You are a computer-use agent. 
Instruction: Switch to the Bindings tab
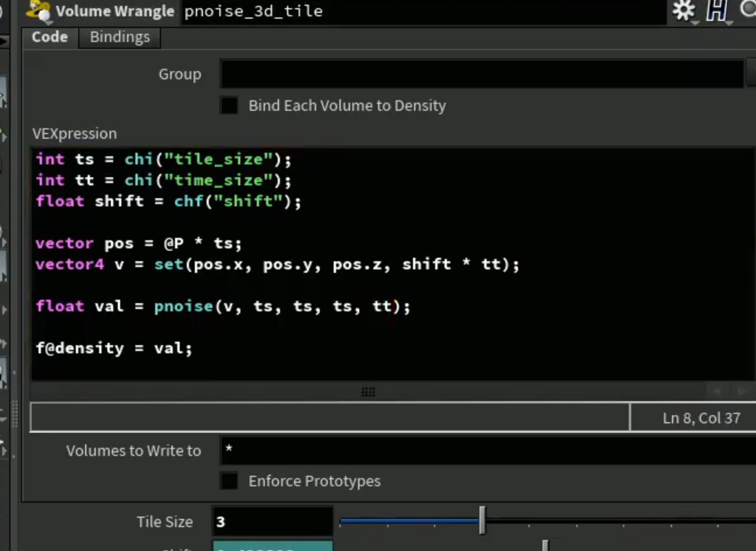(120, 37)
